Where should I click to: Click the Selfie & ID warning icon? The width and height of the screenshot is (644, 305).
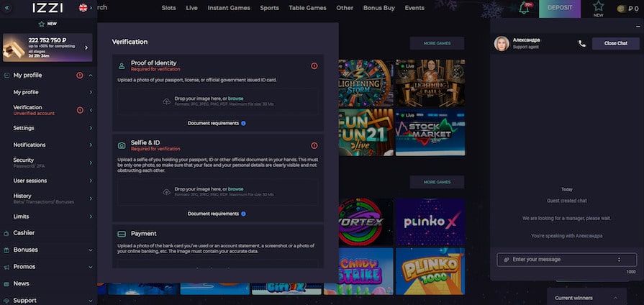(x=314, y=145)
